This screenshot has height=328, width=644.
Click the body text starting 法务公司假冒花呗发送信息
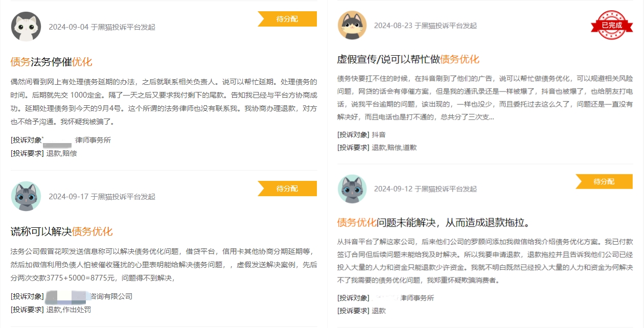point(164,265)
